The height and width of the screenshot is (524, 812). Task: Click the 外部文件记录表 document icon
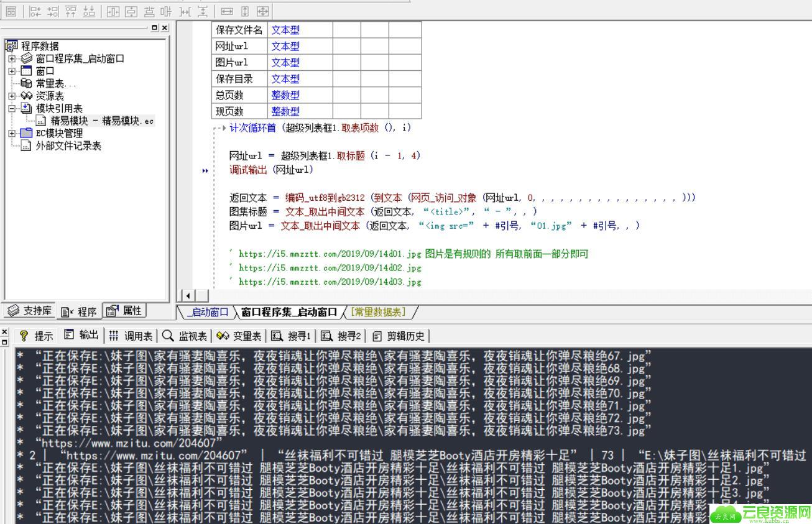coord(26,145)
